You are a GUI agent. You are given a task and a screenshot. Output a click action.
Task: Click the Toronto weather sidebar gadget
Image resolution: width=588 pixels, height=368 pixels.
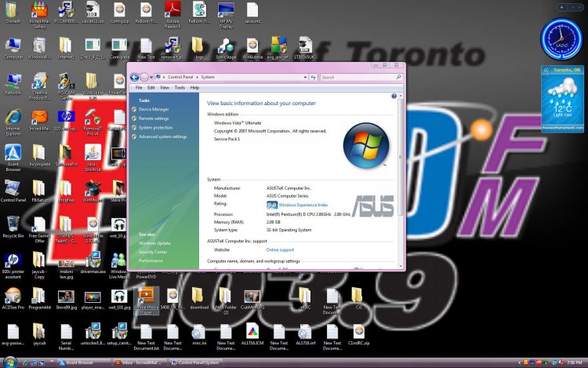(x=562, y=100)
